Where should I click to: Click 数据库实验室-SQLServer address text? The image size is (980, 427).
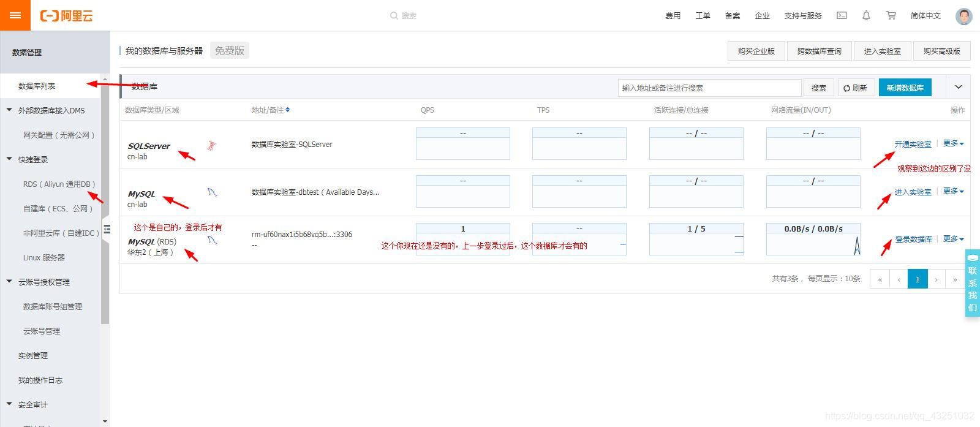click(x=292, y=144)
